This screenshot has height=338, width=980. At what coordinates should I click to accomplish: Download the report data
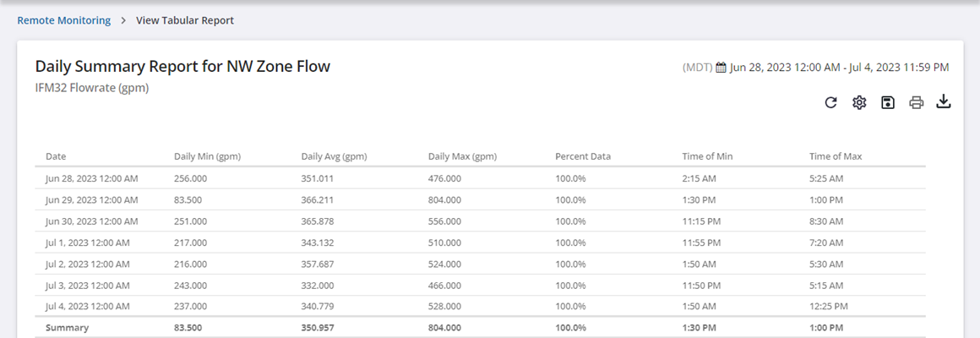coord(945,102)
